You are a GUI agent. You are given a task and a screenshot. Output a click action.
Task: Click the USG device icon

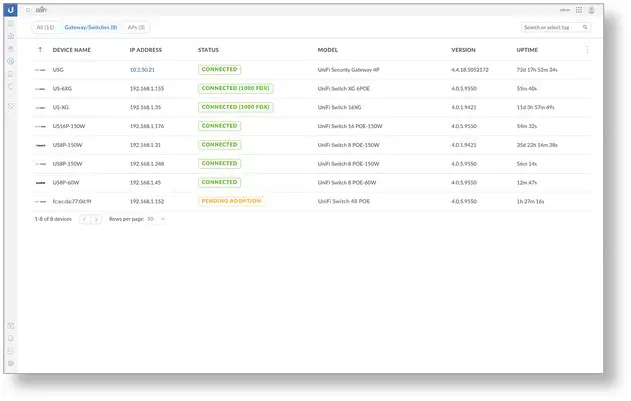40,70
